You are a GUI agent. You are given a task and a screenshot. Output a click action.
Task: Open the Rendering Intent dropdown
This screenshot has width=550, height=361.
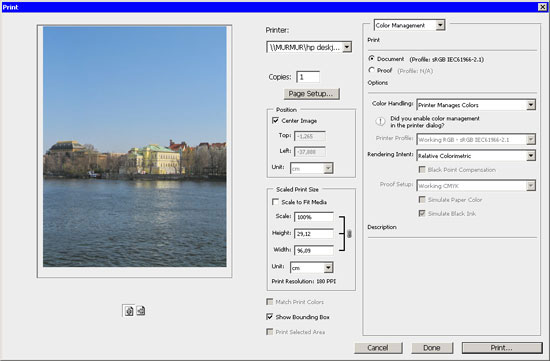point(531,156)
